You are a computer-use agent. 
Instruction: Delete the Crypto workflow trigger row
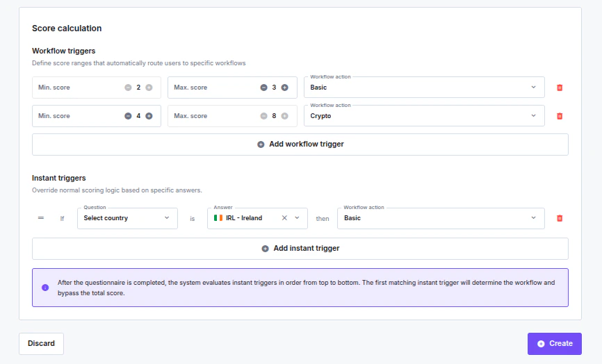tap(560, 116)
